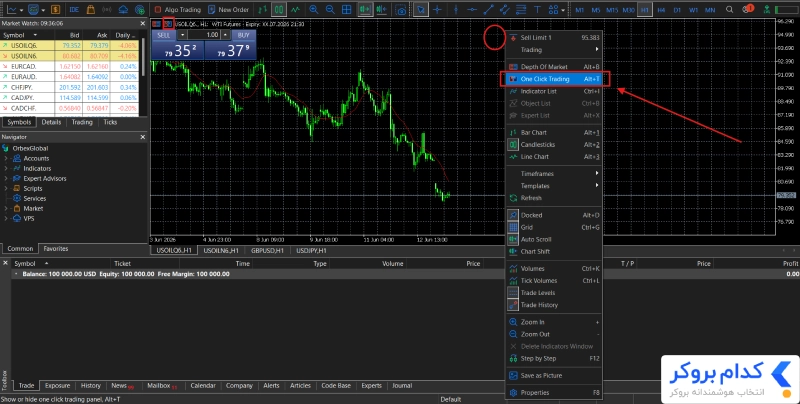Toggle the Chart Shift toolbar icon
The image size is (800, 404).
(381, 10)
